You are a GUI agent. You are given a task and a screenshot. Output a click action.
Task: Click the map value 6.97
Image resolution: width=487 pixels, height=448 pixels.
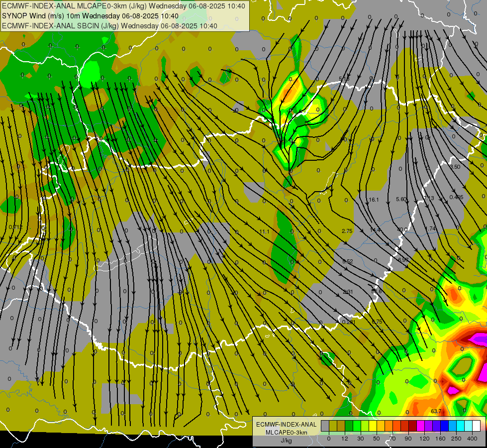coord(403,260)
